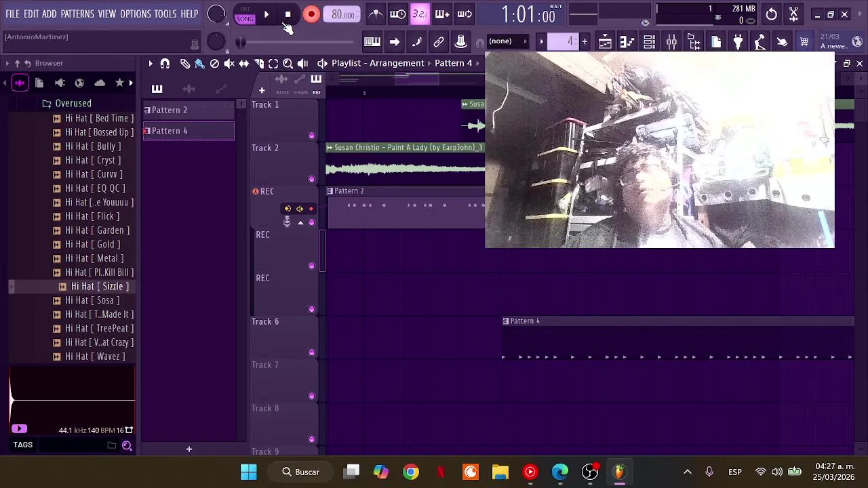
Task: Open the OPTIONS menu
Action: click(136, 14)
